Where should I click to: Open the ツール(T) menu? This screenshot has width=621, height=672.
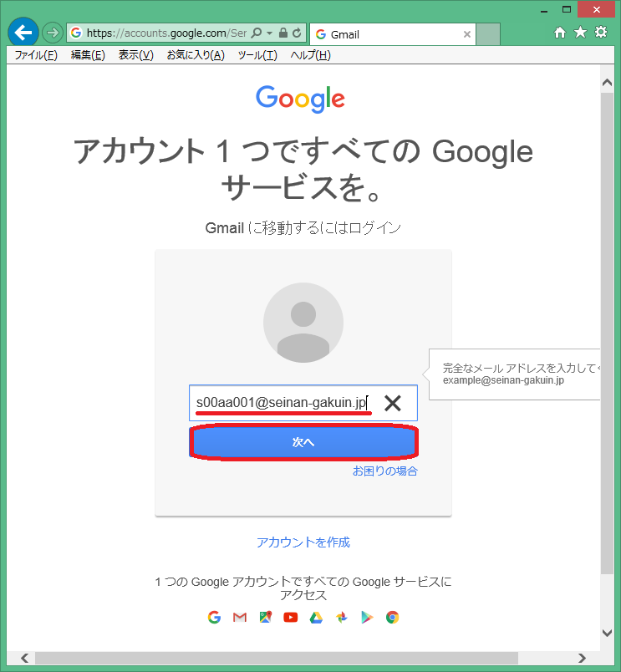[x=257, y=55]
